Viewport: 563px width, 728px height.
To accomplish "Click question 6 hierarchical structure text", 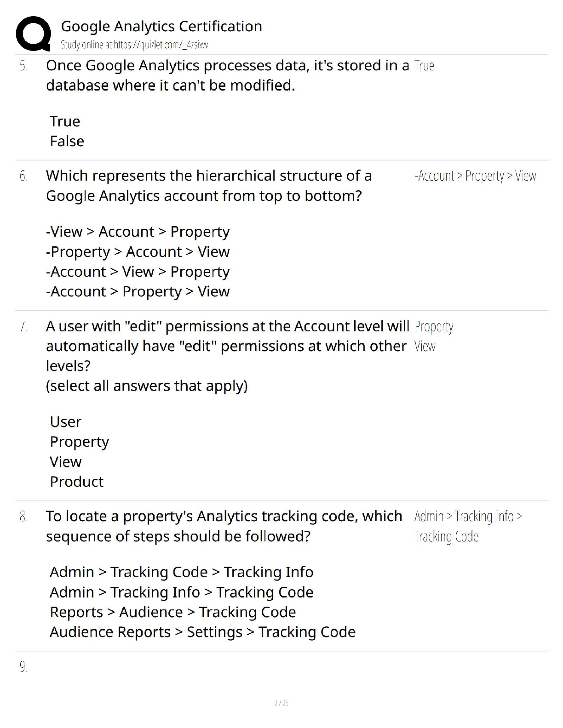I will (x=209, y=186).
